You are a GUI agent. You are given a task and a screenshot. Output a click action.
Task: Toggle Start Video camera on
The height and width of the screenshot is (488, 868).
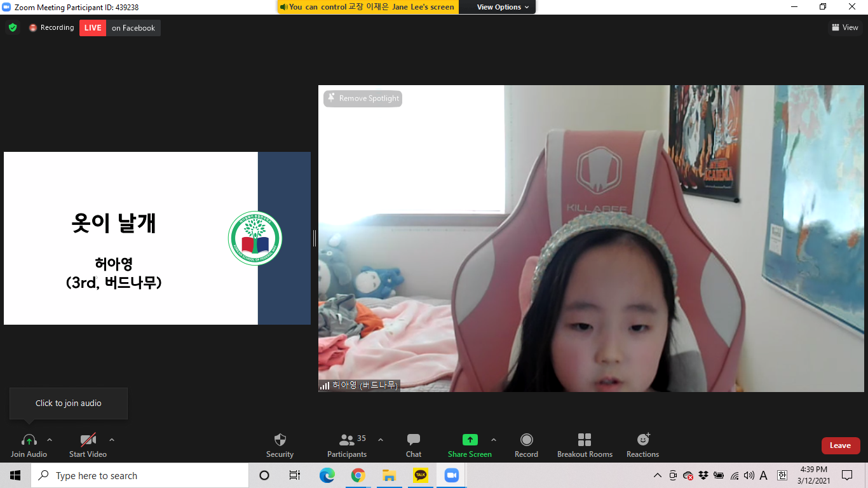point(88,440)
